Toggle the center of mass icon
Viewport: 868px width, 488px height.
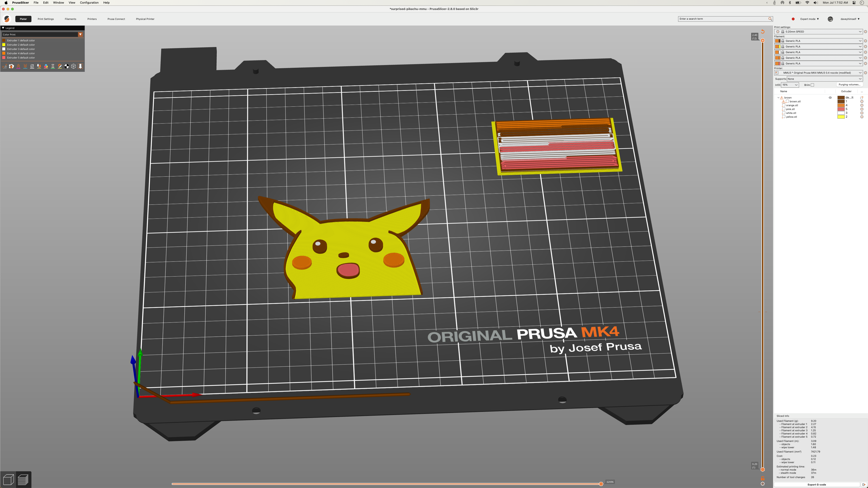[x=67, y=66]
